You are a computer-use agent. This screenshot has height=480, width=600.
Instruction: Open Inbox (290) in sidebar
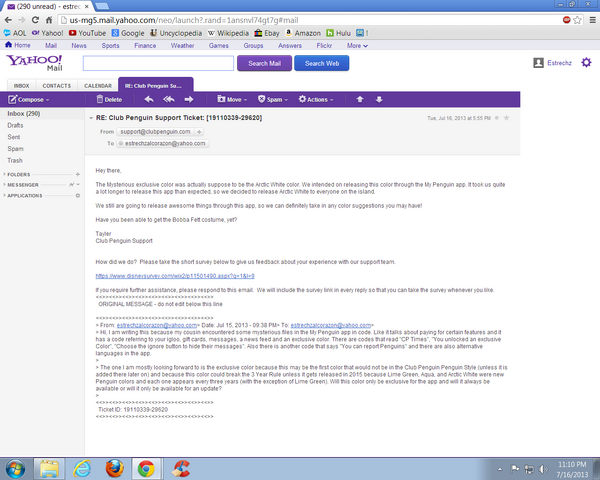(24, 114)
